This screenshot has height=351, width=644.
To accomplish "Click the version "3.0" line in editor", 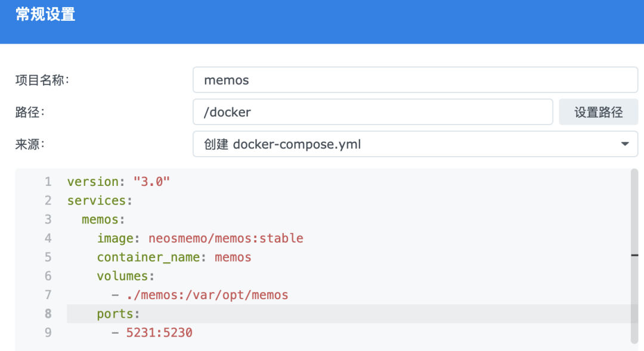I will [119, 182].
